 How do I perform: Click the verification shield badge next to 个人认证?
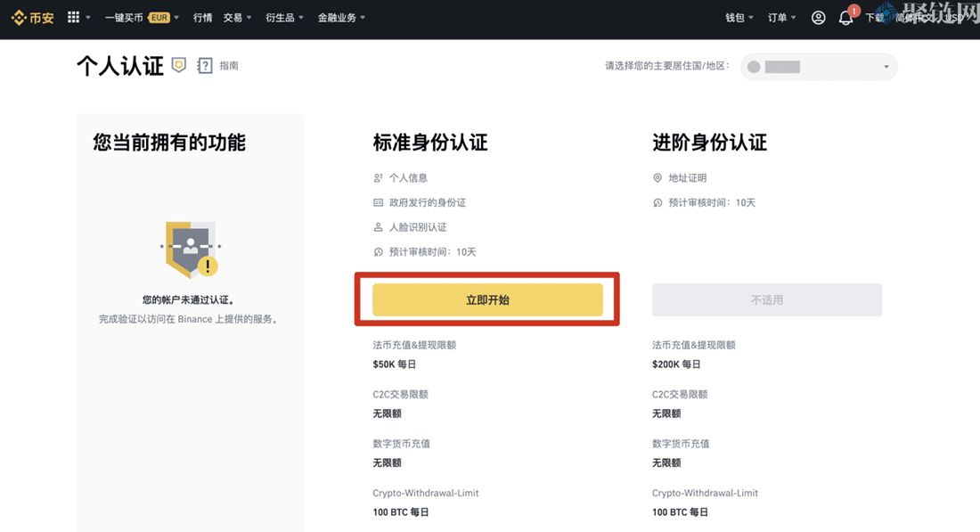pyautogui.click(x=179, y=65)
